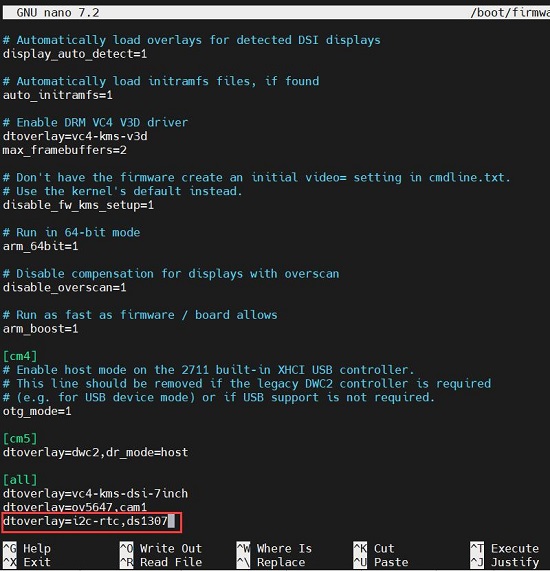Choose the ^\ Replace command
This screenshot has height=571, width=550.
pyautogui.click(x=271, y=562)
